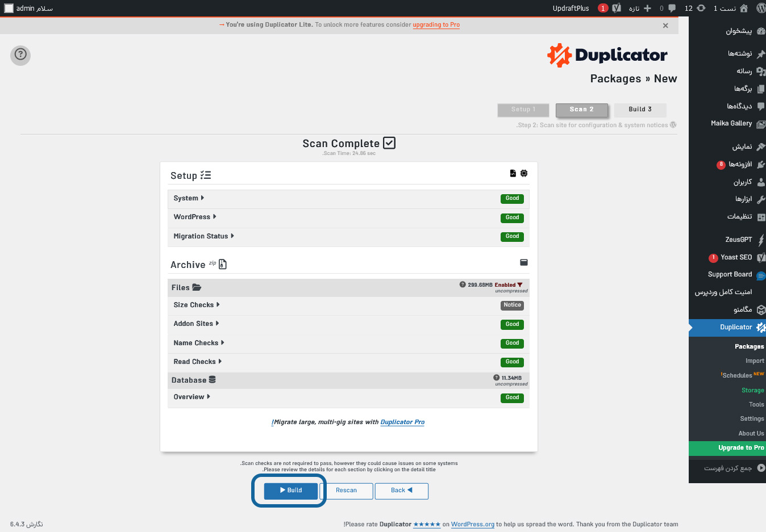Image resolution: width=766 pixels, height=532 pixels.
Task: Click the help question mark icon
Action: tap(20, 55)
